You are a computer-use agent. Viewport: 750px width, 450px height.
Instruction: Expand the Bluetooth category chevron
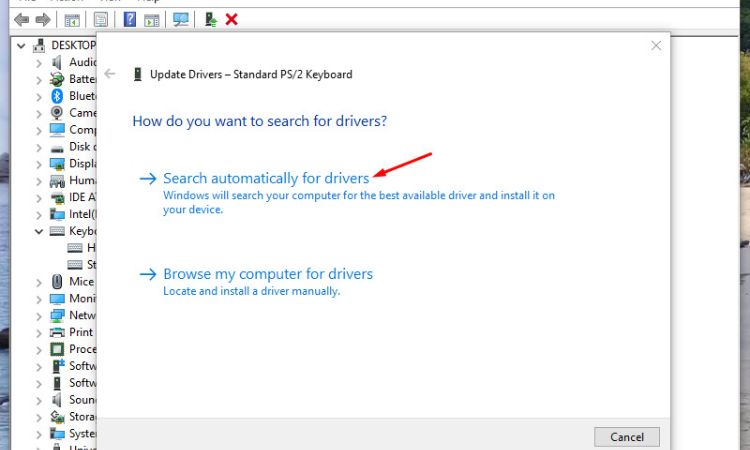39,97
